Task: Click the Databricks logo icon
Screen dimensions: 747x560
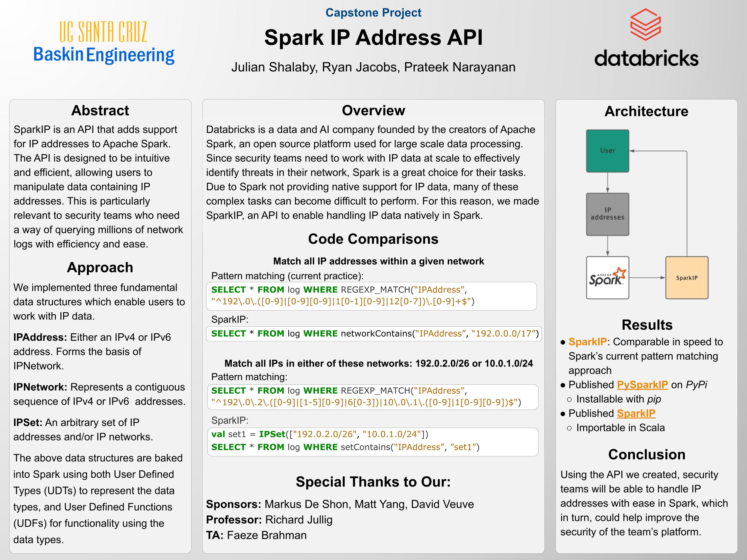Action: point(645,25)
